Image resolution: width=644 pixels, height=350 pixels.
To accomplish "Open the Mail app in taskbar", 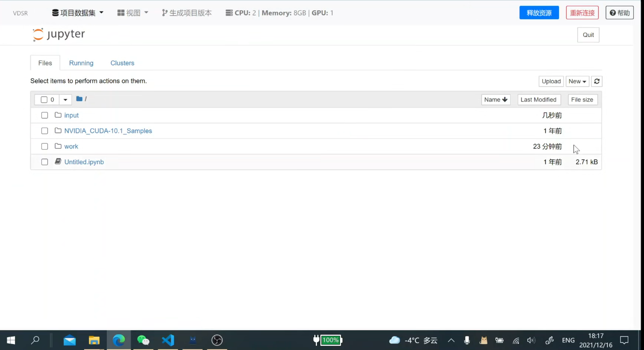I will (x=70, y=340).
